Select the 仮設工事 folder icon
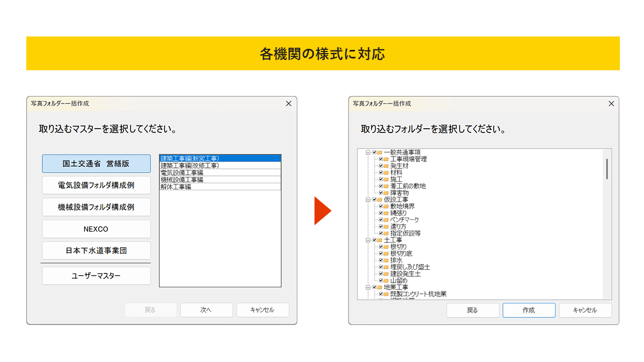The height and width of the screenshot is (362, 644). coord(379,200)
